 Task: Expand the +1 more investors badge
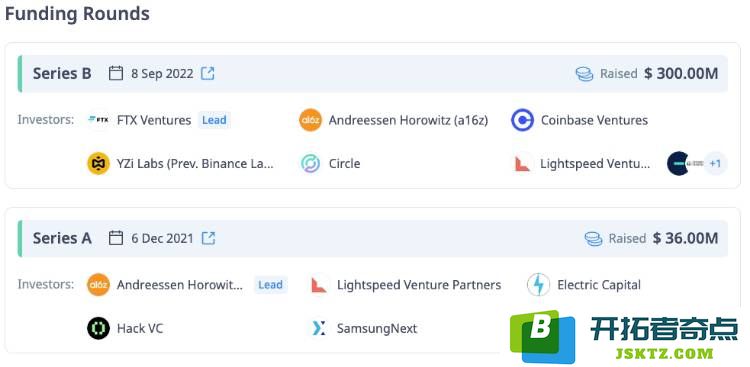point(715,164)
